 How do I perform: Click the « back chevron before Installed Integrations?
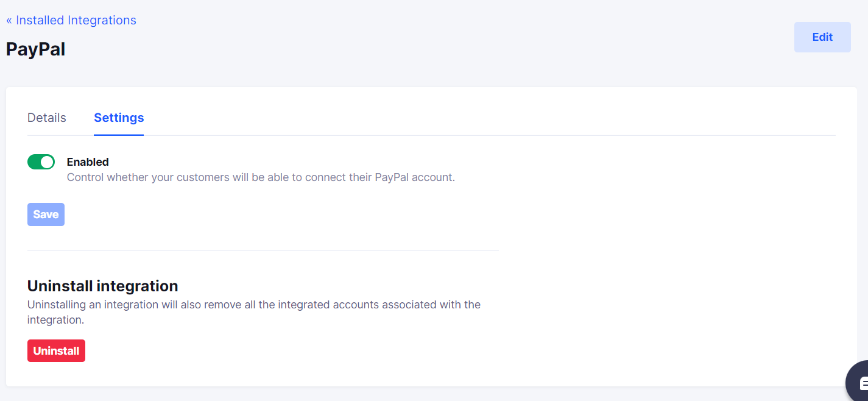(9, 20)
